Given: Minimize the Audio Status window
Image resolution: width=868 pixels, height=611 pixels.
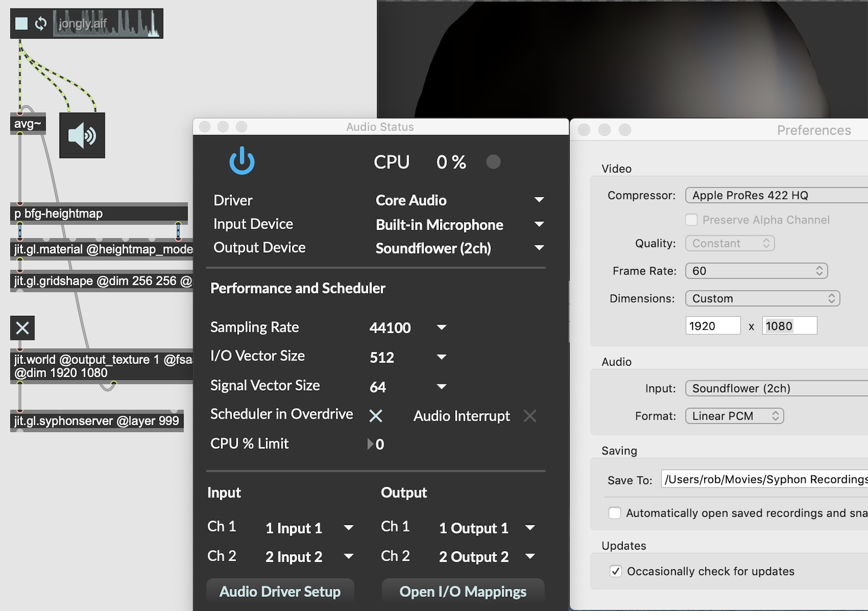Looking at the screenshot, I should pyautogui.click(x=223, y=126).
